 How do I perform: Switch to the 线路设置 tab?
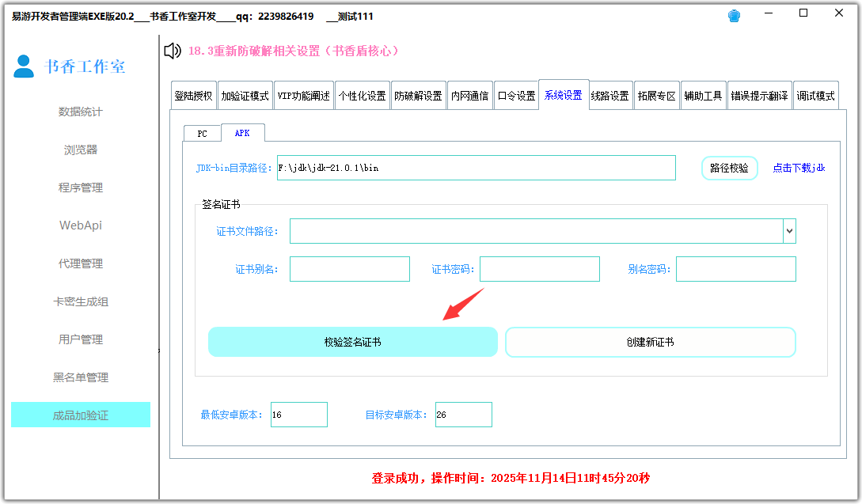609,94
